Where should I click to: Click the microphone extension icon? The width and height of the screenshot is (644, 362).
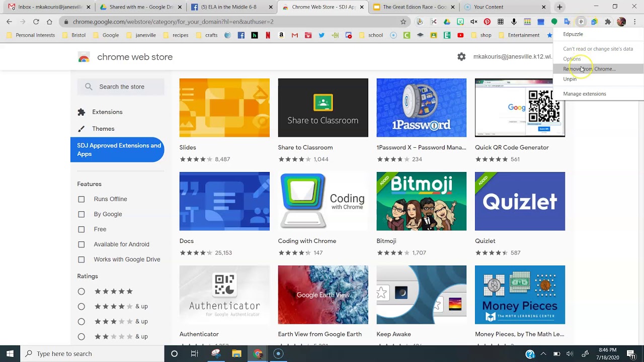pyautogui.click(x=514, y=22)
